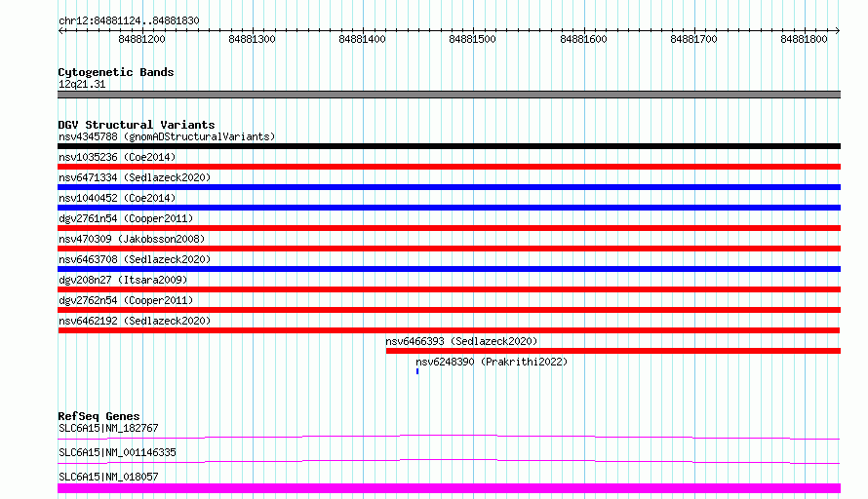The width and height of the screenshot is (868, 499).
Task: Open nsv1040452 (Coe2014) label
Action: point(117,198)
